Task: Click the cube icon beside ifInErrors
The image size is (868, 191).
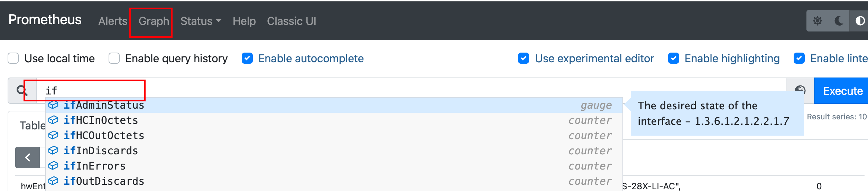Action: pos(53,166)
